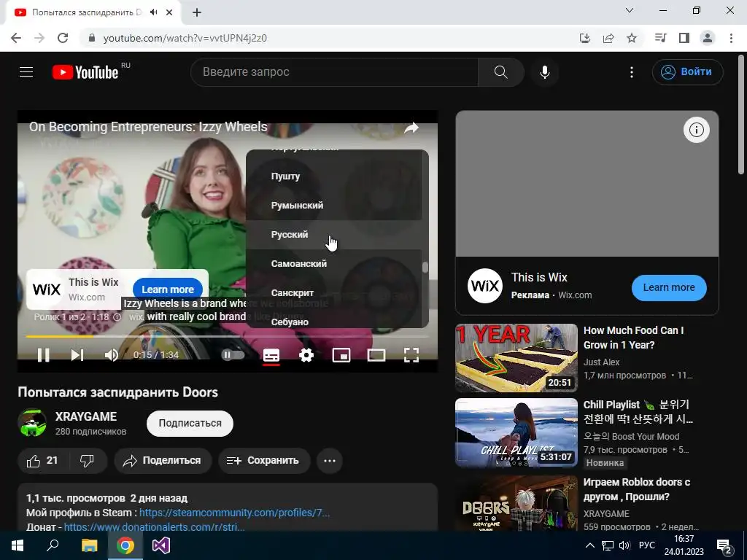
Task: Enable miniplayer mode
Action: click(341, 355)
